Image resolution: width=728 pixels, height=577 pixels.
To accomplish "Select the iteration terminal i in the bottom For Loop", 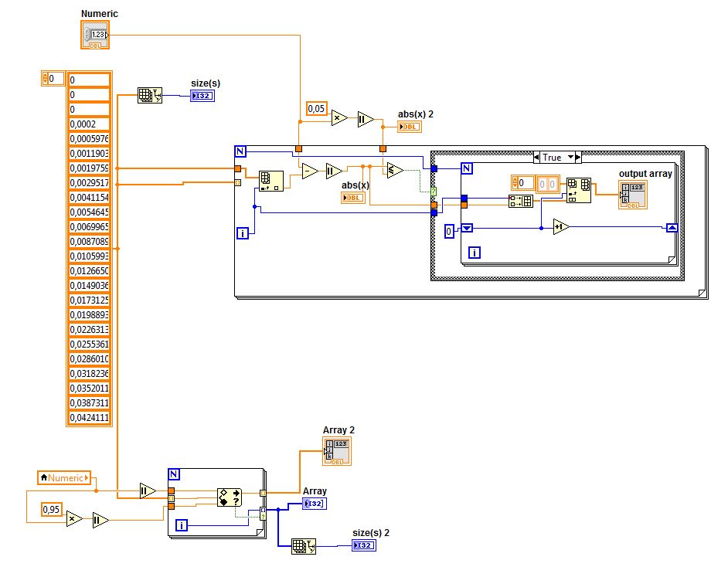I will pyautogui.click(x=182, y=525).
